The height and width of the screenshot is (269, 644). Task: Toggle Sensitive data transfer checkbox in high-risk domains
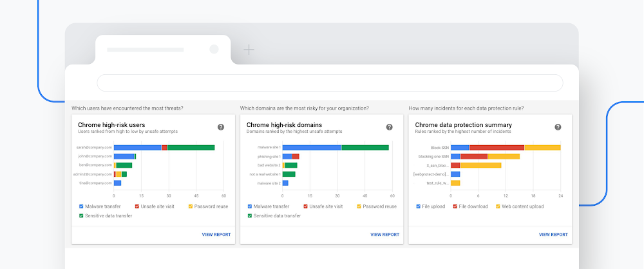point(250,215)
